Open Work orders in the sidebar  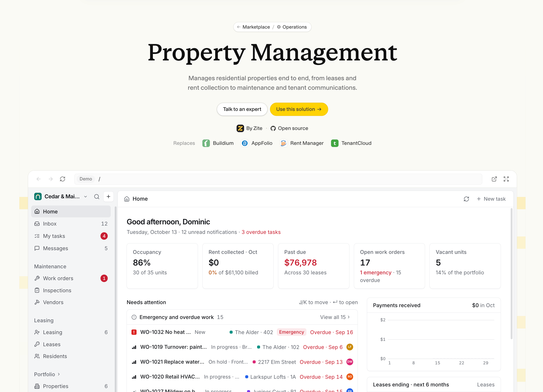tap(71, 278)
